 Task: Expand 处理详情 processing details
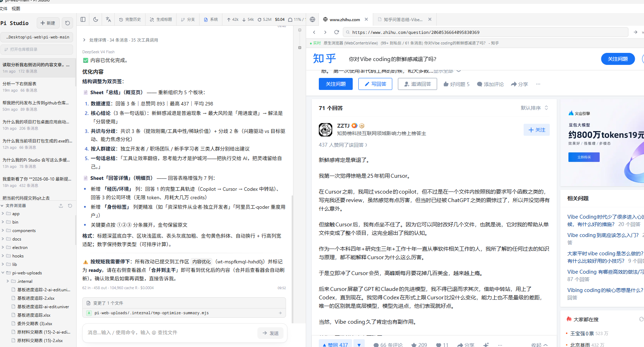(120, 40)
